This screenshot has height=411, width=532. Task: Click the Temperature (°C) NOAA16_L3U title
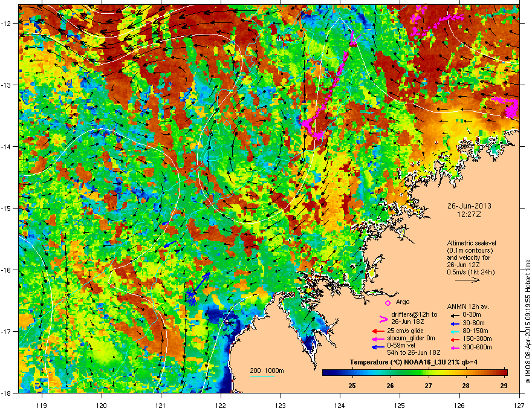tap(414, 362)
